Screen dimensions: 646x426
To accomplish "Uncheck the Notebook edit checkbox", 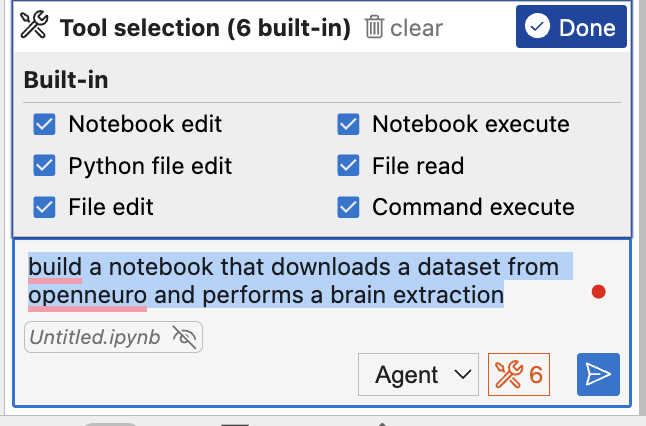I will (44, 125).
